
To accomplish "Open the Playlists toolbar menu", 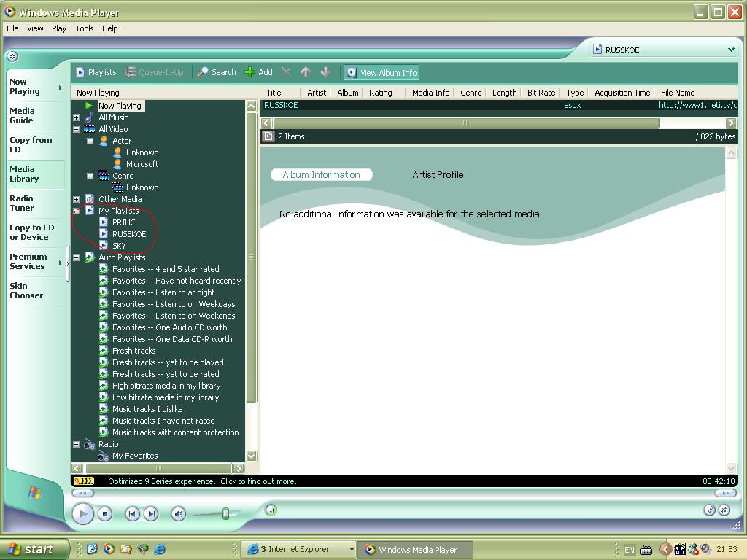I will 96,72.
